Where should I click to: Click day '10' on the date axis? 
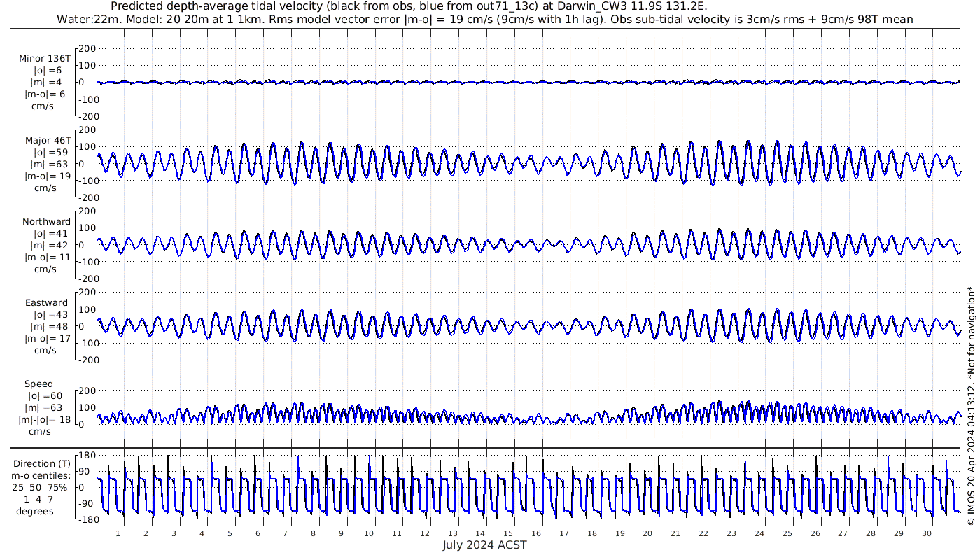point(369,533)
